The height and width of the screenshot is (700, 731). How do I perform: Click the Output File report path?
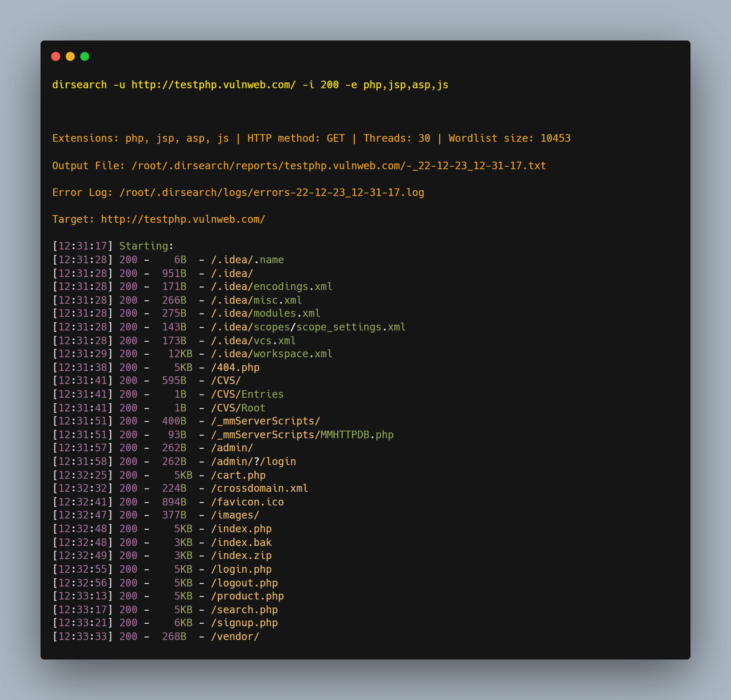coord(338,166)
